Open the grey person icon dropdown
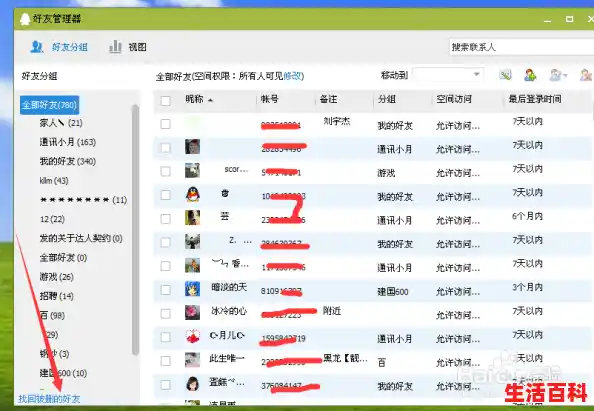This screenshot has height=411, width=594. (x=558, y=75)
